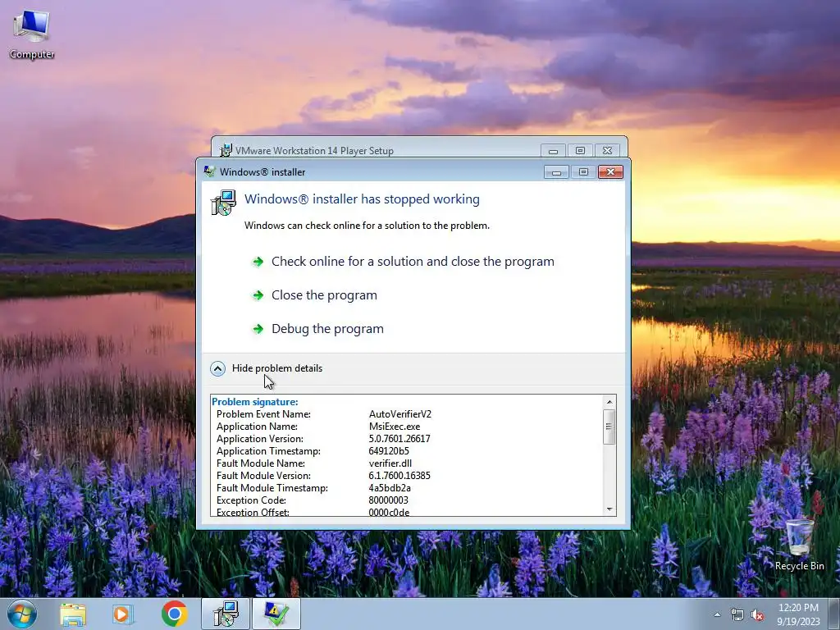This screenshot has height=630, width=840.
Task: Switch to the verifier taskbar item with warning shield
Action: (x=276, y=614)
